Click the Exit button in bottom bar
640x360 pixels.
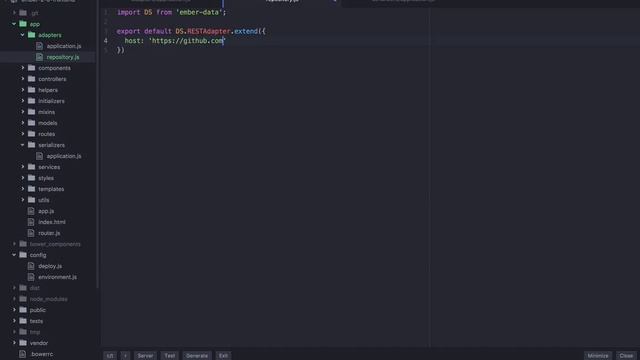click(223, 356)
